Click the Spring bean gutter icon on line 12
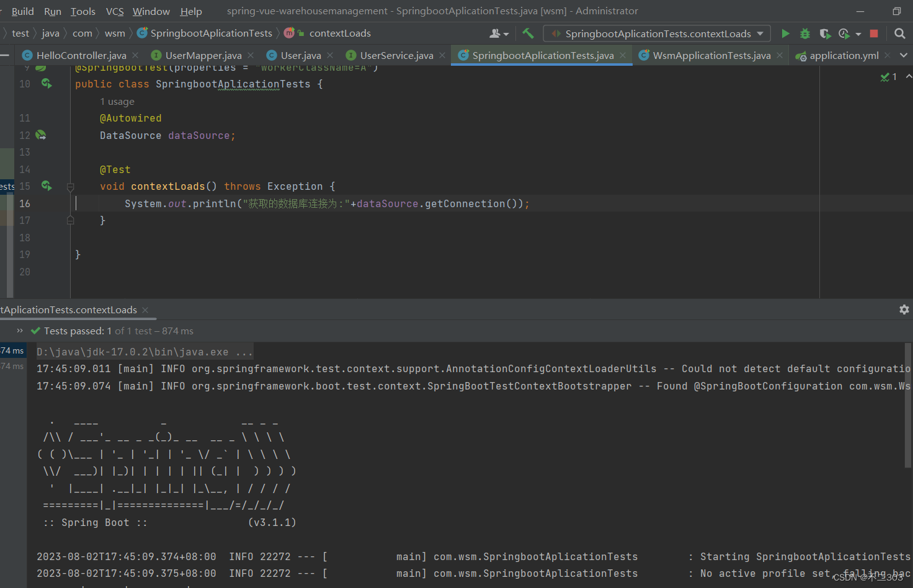The height and width of the screenshot is (588, 913). [x=40, y=135]
